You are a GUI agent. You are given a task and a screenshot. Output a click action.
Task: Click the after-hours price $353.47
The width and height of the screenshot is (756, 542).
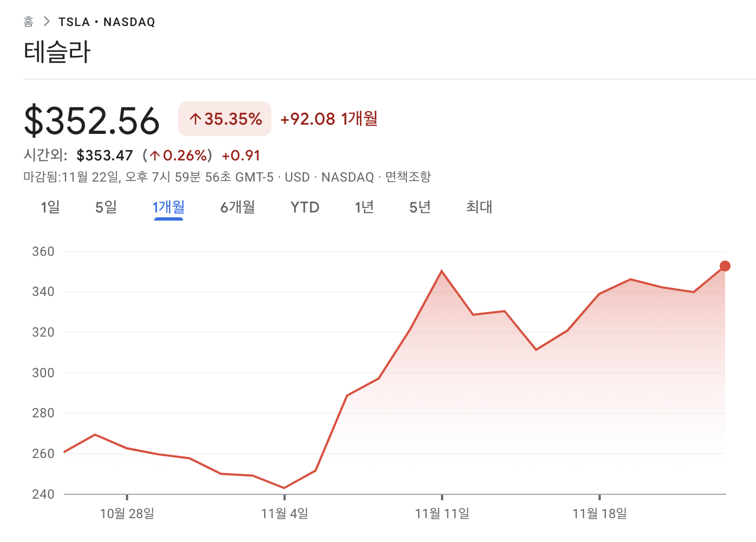(x=105, y=156)
